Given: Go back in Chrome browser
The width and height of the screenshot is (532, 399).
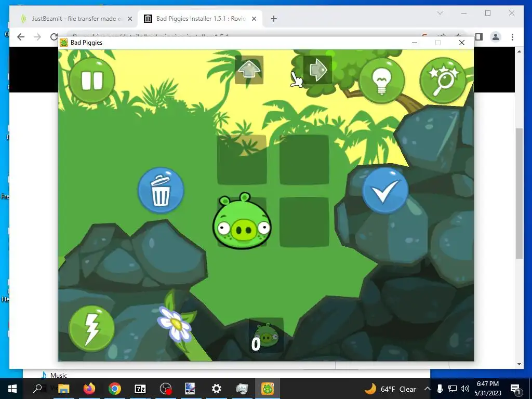Looking at the screenshot, I should [21, 37].
